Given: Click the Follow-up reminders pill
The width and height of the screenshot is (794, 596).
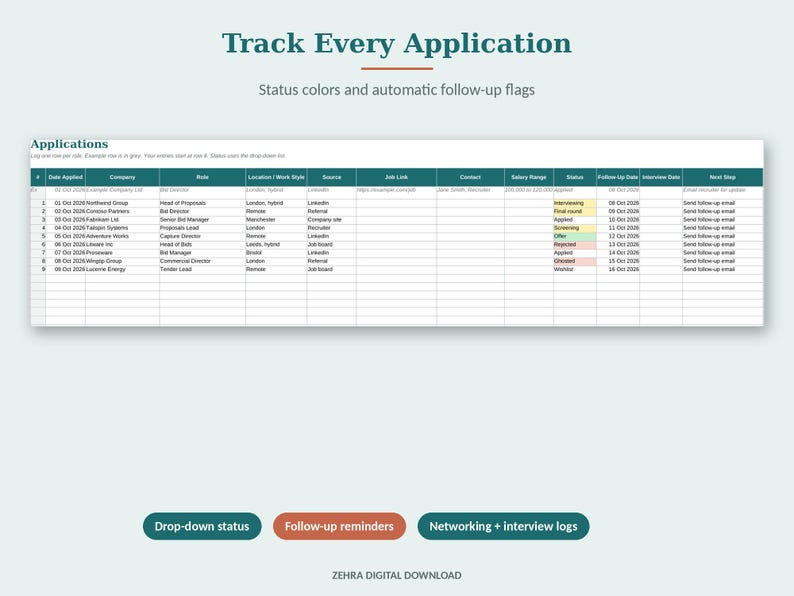Looking at the screenshot, I should [x=339, y=526].
